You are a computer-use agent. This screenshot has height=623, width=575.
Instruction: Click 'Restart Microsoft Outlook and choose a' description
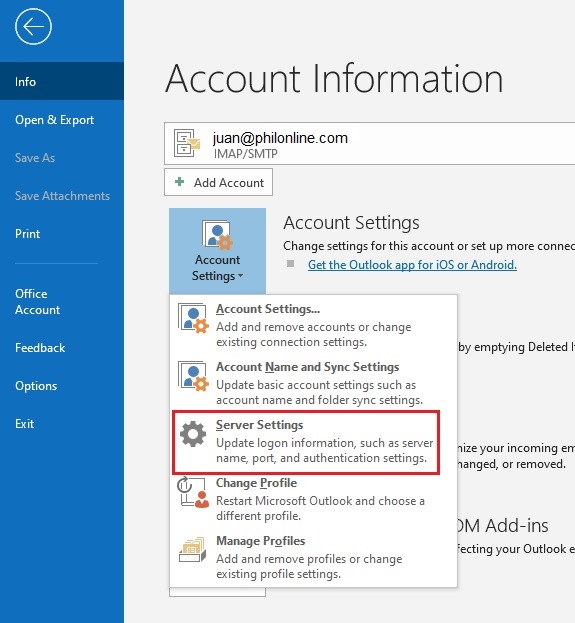pos(320,501)
